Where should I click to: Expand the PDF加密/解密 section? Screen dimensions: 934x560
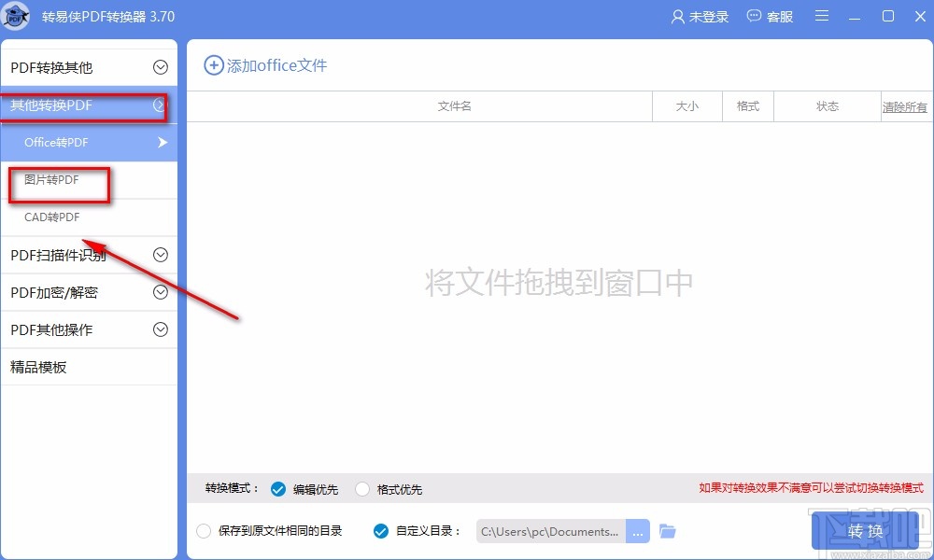[x=159, y=292]
